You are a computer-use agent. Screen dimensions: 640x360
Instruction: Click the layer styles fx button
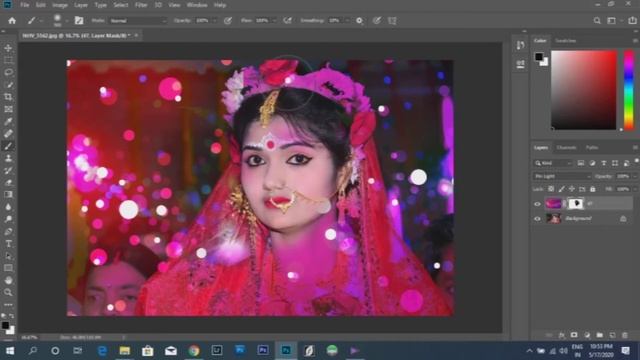click(562, 335)
